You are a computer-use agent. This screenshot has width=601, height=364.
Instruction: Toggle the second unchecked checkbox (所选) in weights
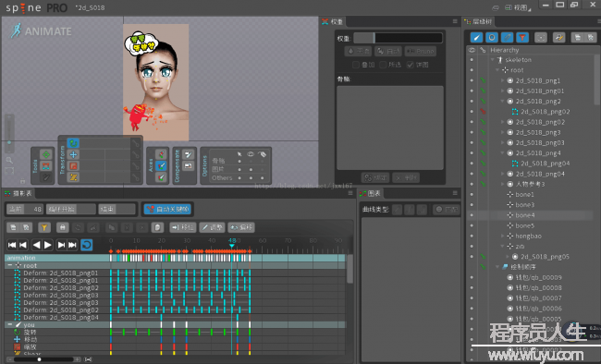(383, 65)
